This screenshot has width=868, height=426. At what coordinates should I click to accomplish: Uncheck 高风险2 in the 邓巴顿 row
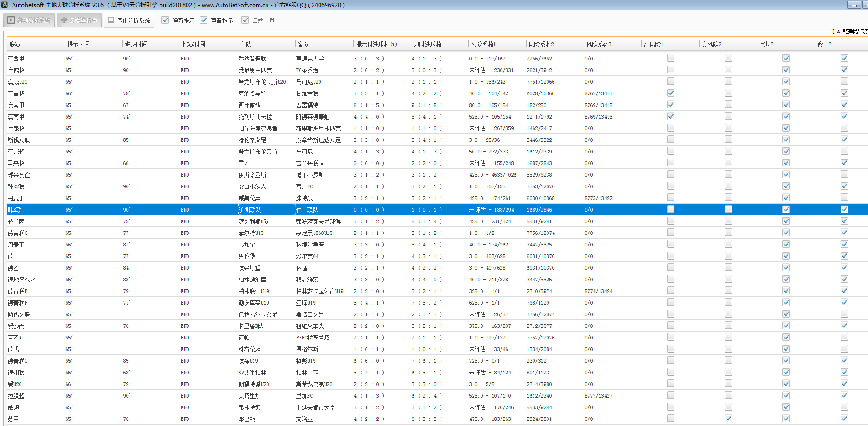click(x=728, y=419)
